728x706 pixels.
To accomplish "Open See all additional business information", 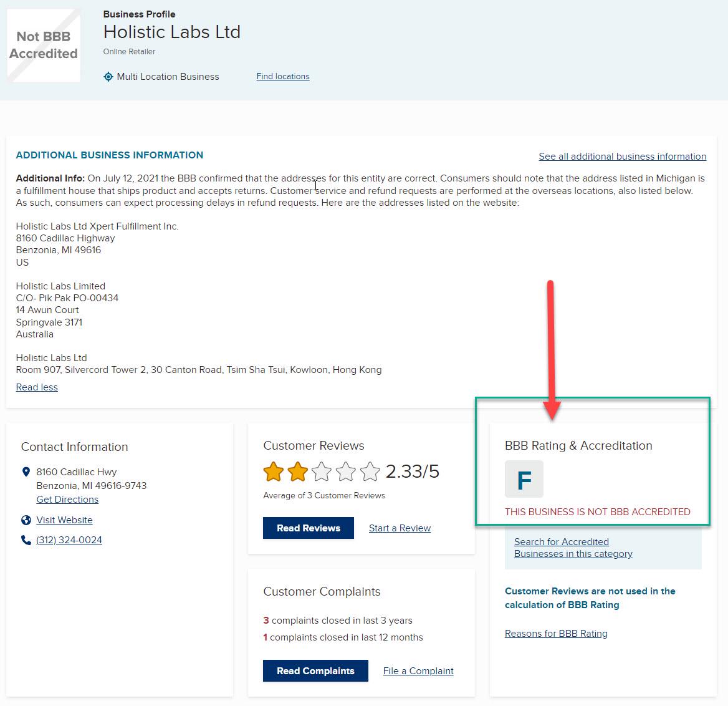I will (622, 157).
